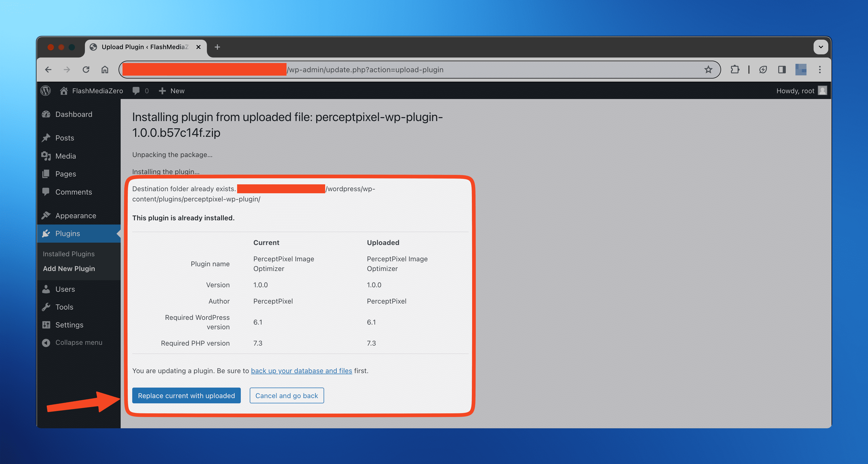Open the browser extensions puzzle icon
The height and width of the screenshot is (464, 868).
coord(735,70)
